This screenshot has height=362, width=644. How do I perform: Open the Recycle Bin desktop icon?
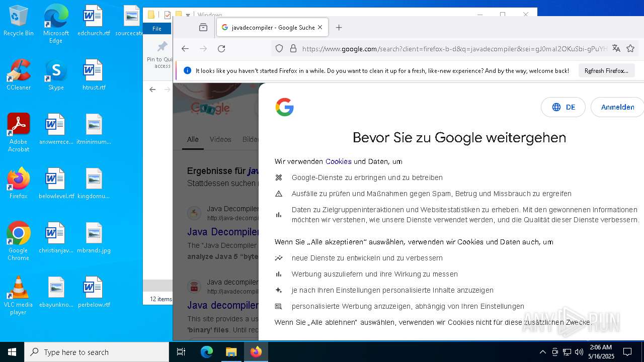tap(19, 21)
